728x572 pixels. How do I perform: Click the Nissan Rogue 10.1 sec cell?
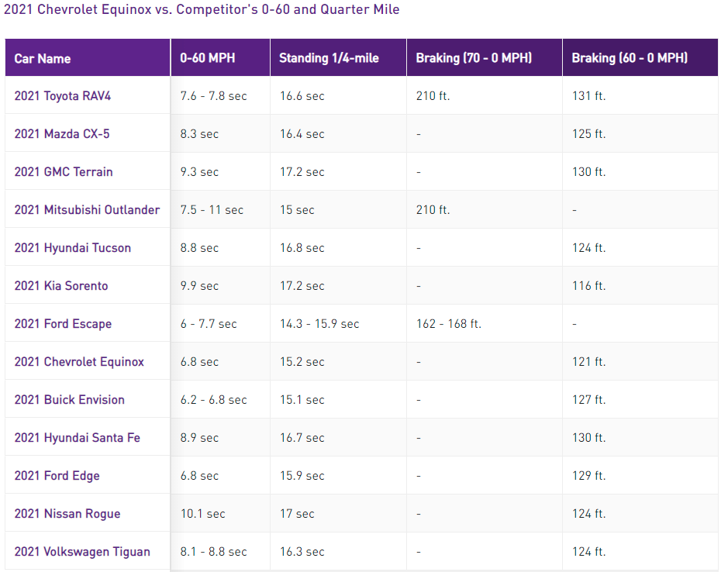pos(203,514)
